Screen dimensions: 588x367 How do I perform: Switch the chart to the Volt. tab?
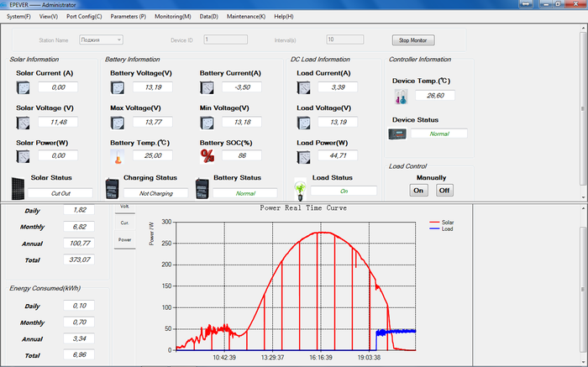[124, 207]
